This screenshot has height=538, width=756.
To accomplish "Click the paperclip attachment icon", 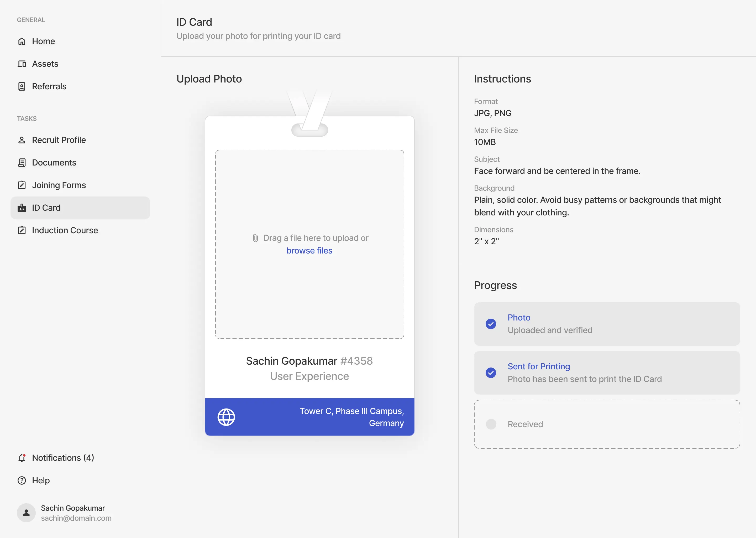I will [x=255, y=238].
